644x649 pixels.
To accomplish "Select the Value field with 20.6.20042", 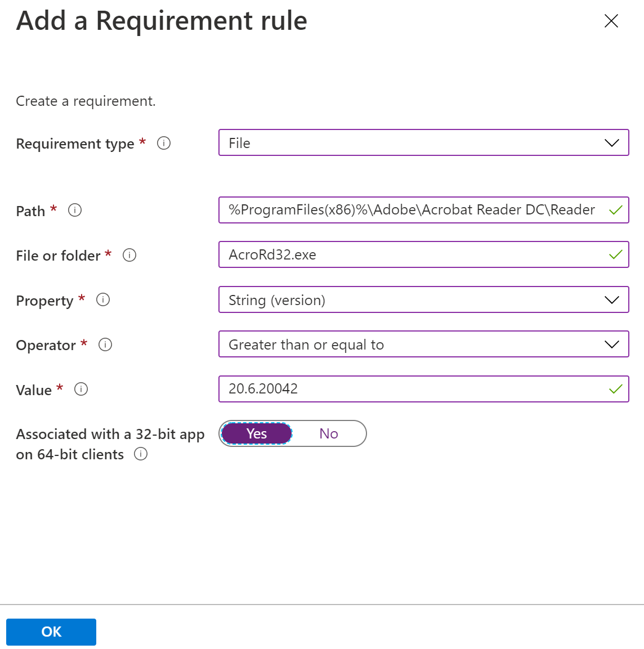I will tap(394, 388).
